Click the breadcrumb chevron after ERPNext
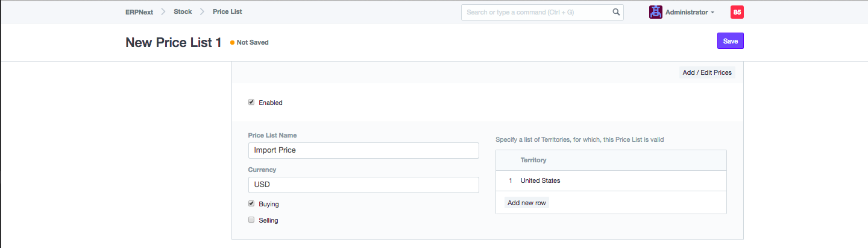Viewport: 868px width, 248px height. click(x=163, y=12)
